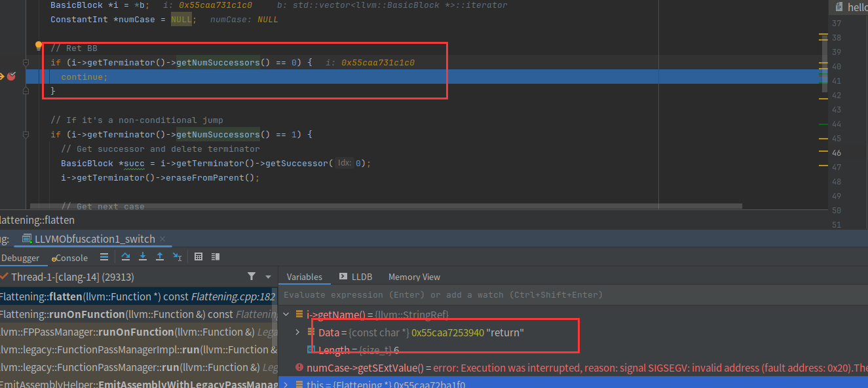Select the Variables tab
Screen dimensions: 868x388
[305, 277]
